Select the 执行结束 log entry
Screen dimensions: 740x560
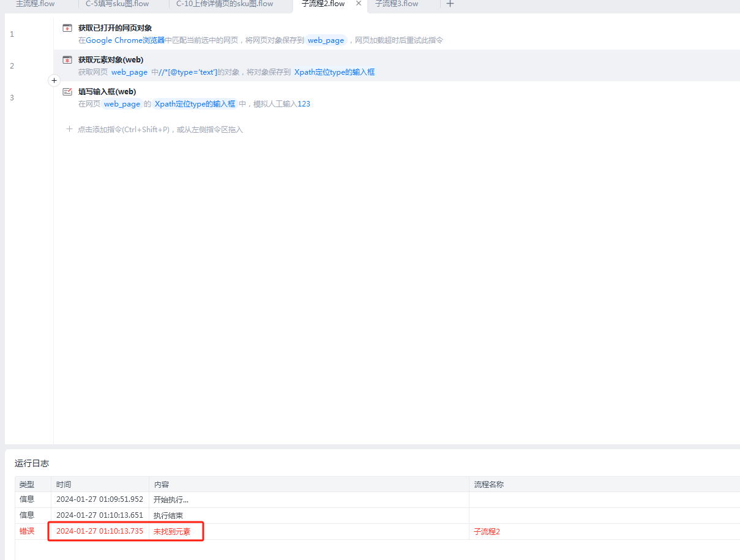pos(168,515)
